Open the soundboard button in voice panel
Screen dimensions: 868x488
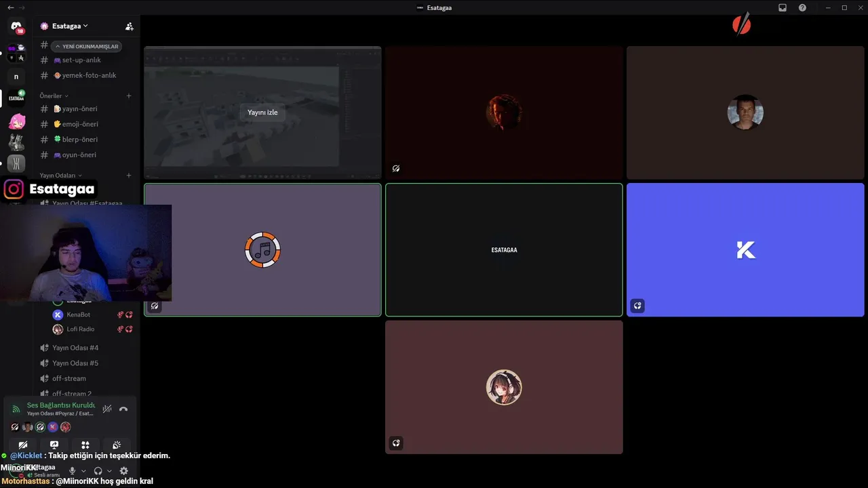117,445
